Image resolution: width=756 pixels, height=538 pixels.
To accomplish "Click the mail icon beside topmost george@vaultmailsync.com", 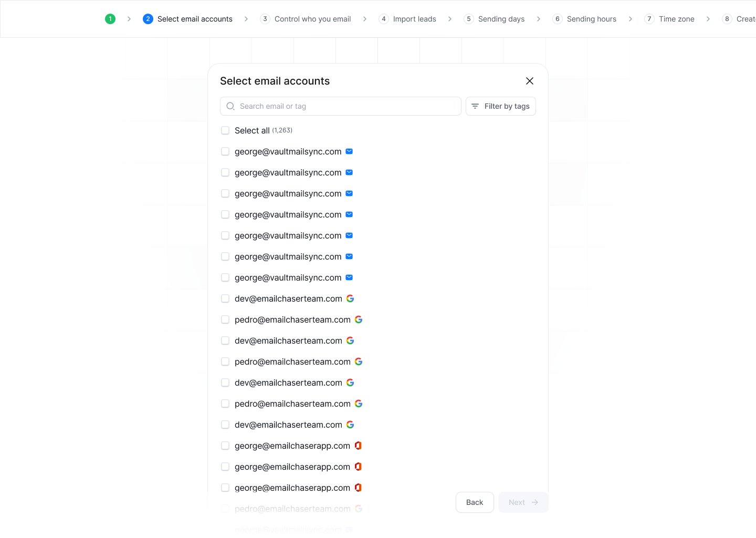I will [349, 151].
